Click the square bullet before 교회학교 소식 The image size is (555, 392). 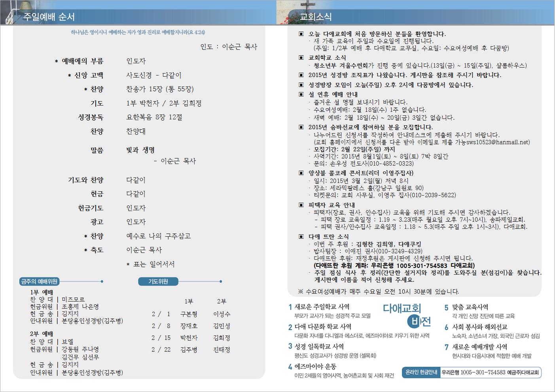301,58
